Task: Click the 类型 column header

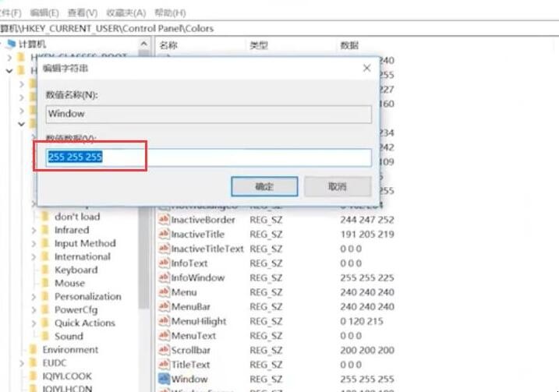Action: [x=259, y=45]
